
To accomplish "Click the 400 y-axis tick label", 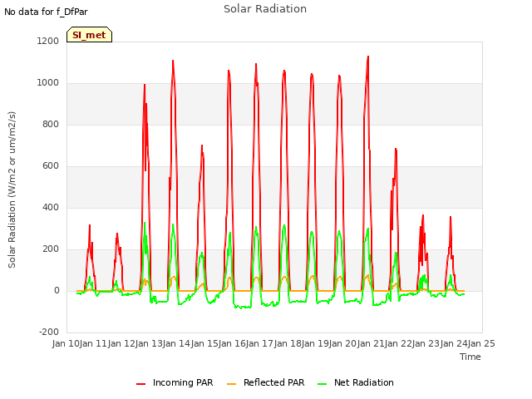I will (51, 207).
